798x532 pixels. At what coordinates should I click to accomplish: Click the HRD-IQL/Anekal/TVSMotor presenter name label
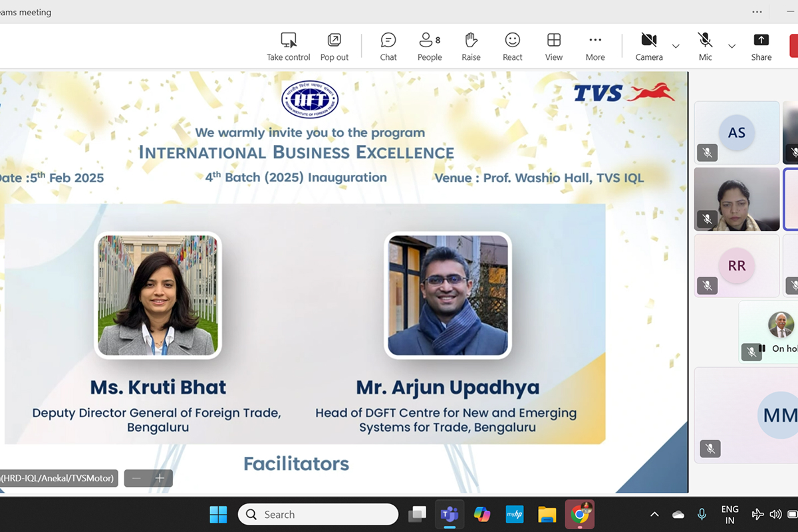[59, 477]
